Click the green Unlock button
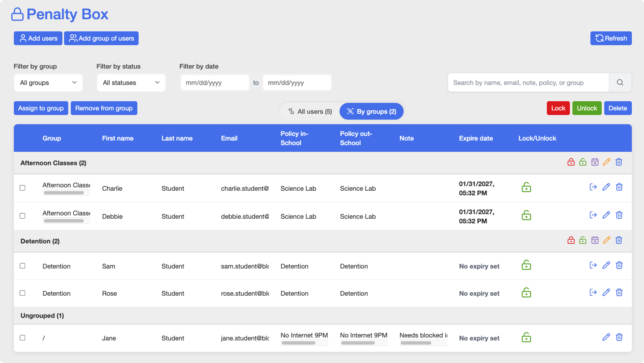The width and height of the screenshot is (644, 363). (587, 108)
